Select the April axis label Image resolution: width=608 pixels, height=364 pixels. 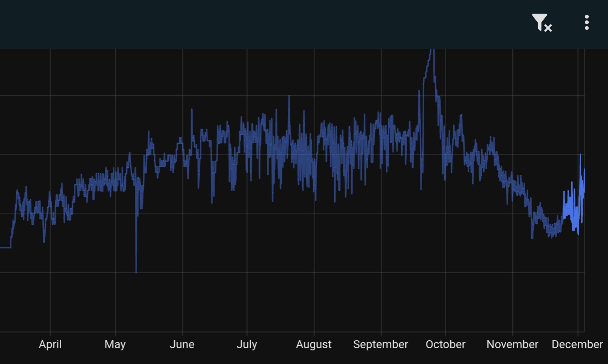(x=50, y=344)
